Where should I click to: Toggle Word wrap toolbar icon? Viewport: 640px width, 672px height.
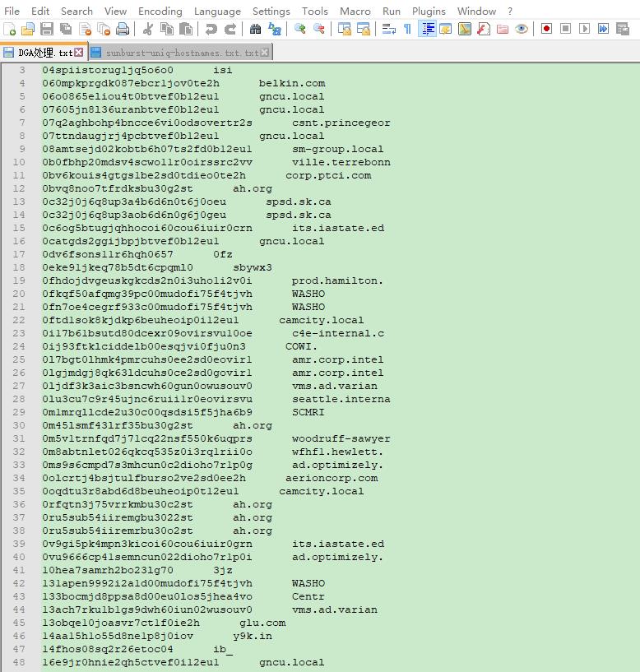pyautogui.click(x=389, y=29)
